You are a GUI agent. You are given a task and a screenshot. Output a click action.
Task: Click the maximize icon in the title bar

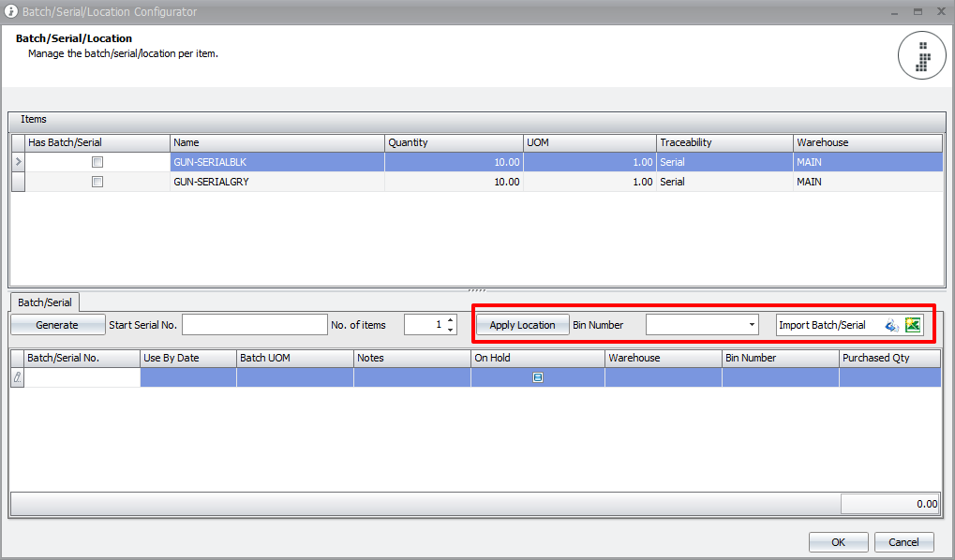click(x=917, y=11)
